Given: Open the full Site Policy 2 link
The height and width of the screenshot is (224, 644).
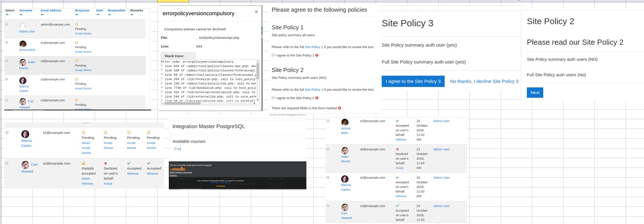Looking at the screenshot, I should pyautogui.click(x=314, y=90).
